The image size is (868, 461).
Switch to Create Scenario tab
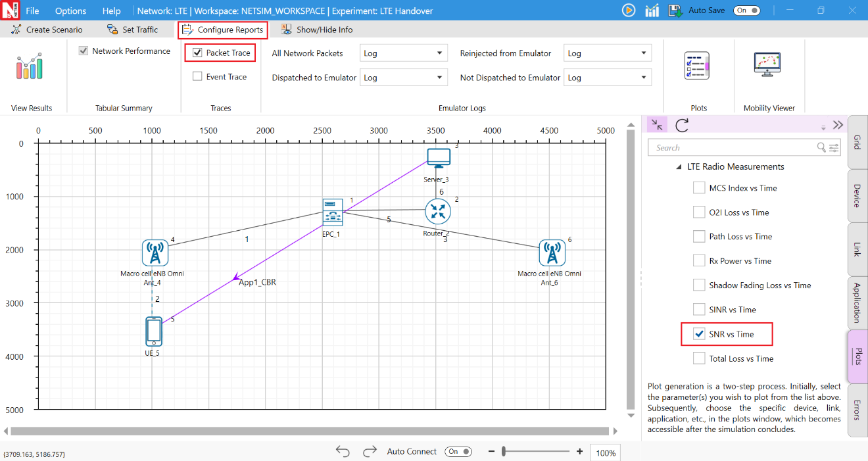click(x=47, y=30)
